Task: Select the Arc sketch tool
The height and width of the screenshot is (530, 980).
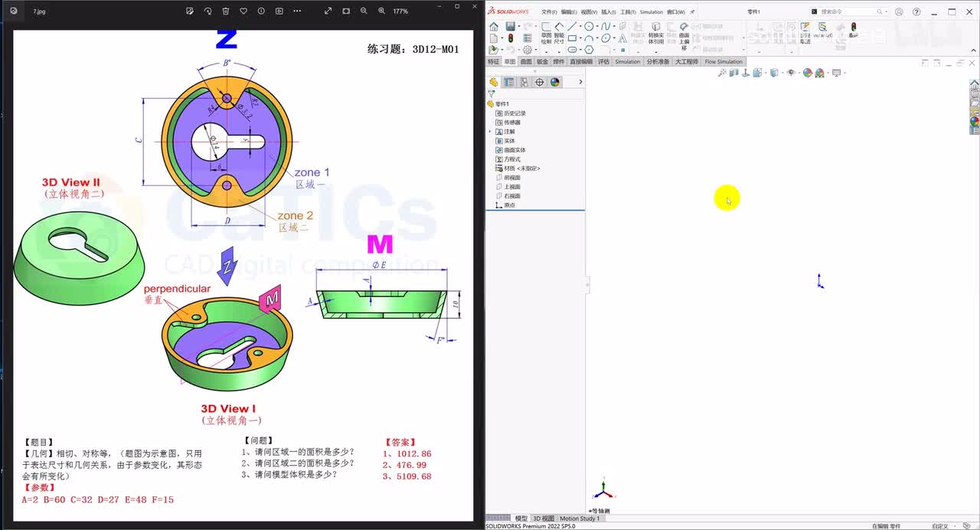Action: point(589,38)
